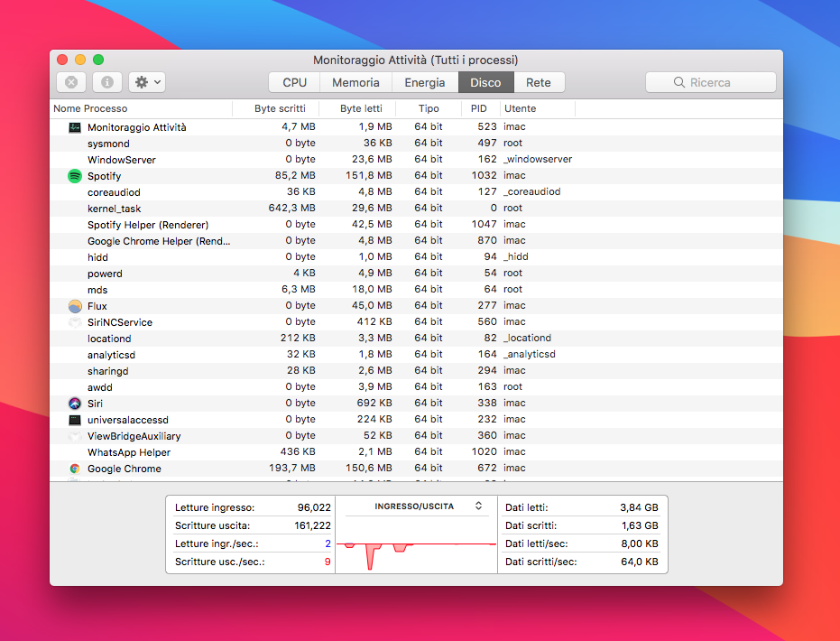Click the Siri app icon
The height and width of the screenshot is (641, 840).
click(x=75, y=404)
